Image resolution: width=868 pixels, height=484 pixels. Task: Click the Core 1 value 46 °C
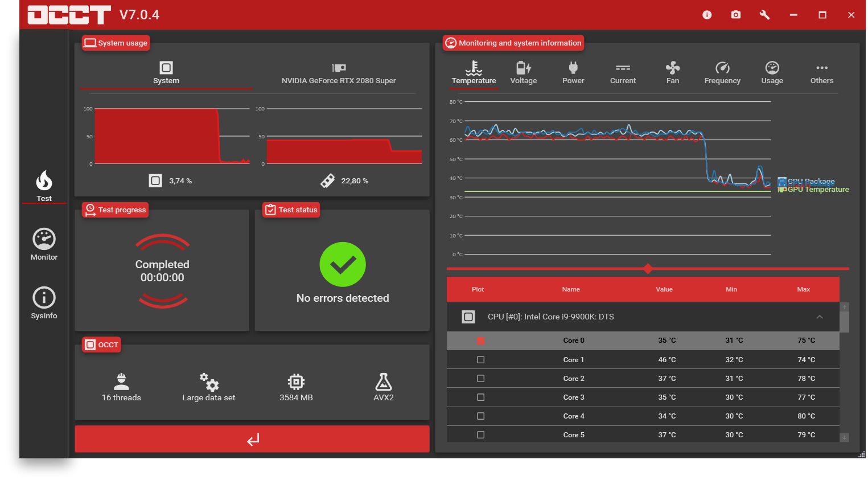667,360
